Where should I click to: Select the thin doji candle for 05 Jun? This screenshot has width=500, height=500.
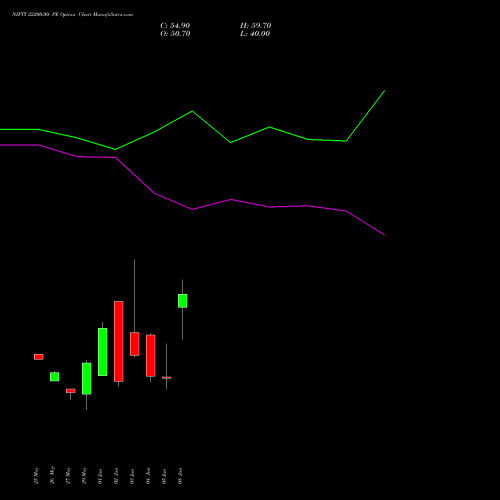click(167, 378)
